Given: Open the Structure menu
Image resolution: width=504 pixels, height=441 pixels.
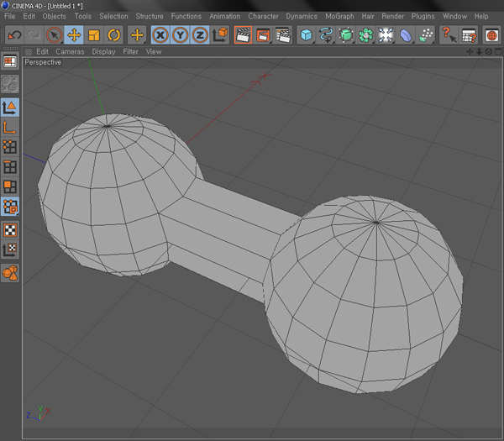Looking at the screenshot, I should pyautogui.click(x=150, y=16).
